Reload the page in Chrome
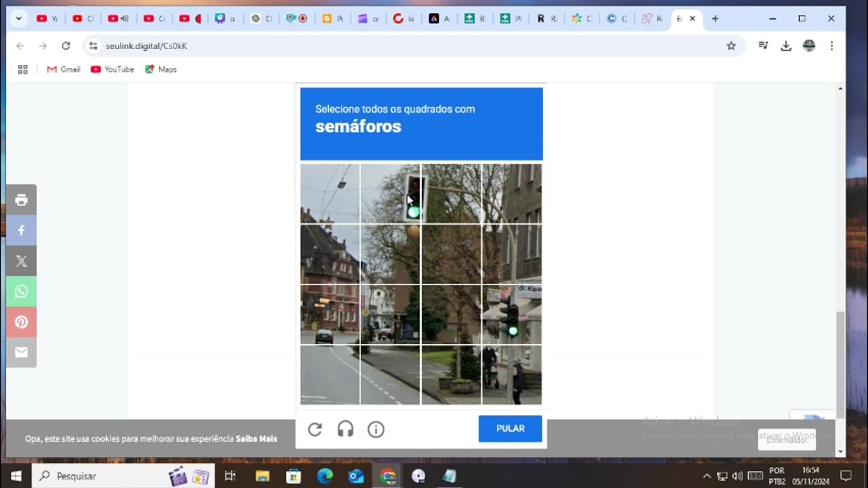 pyautogui.click(x=66, y=45)
